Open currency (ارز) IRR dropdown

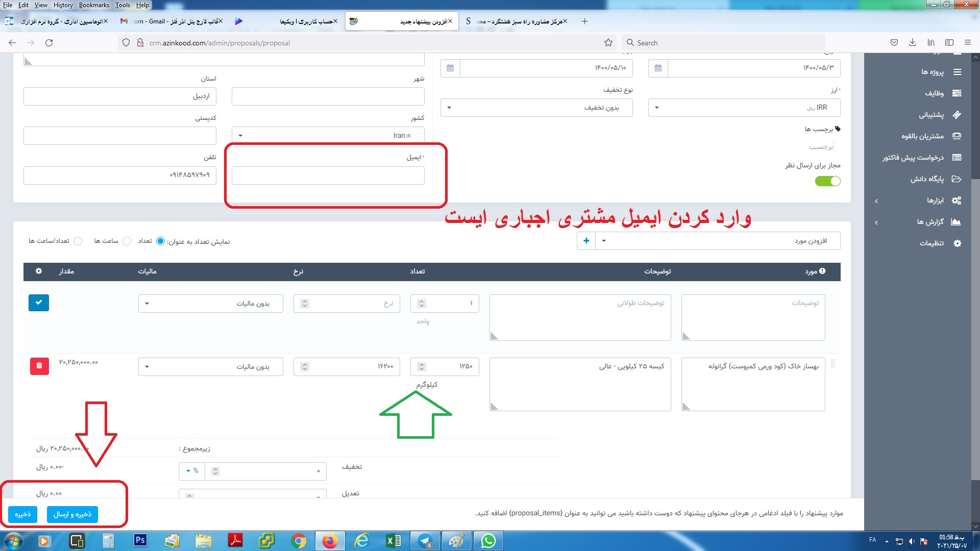(744, 108)
